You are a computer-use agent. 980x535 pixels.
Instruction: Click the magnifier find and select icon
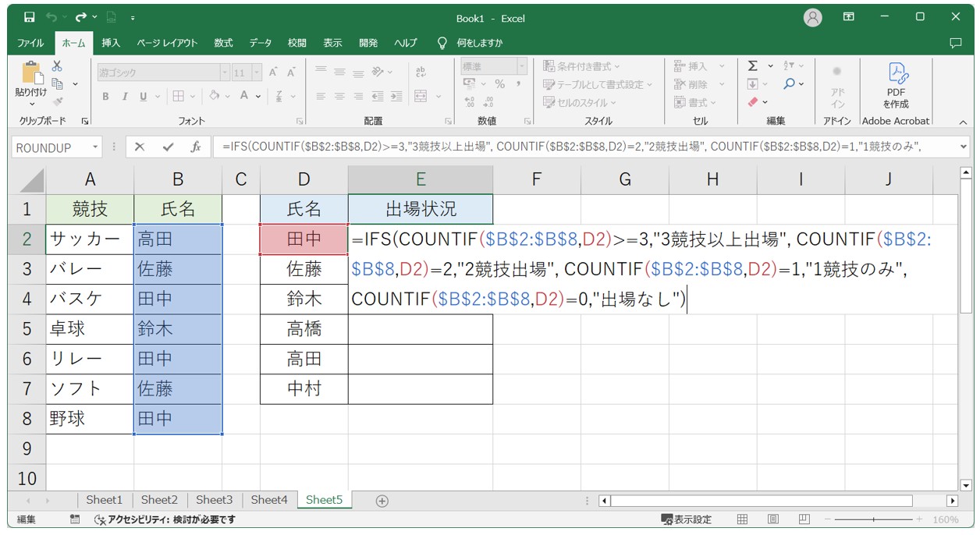pos(790,83)
